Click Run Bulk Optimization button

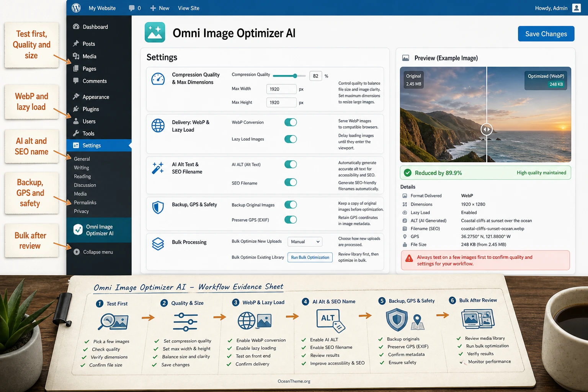tap(310, 257)
